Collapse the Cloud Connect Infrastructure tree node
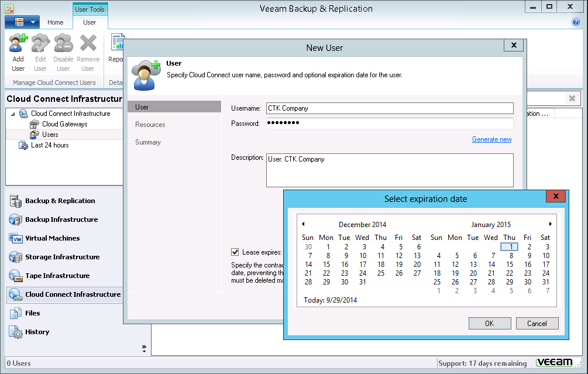Viewport: 588px width, 374px height. pyautogui.click(x=13, y=114)
